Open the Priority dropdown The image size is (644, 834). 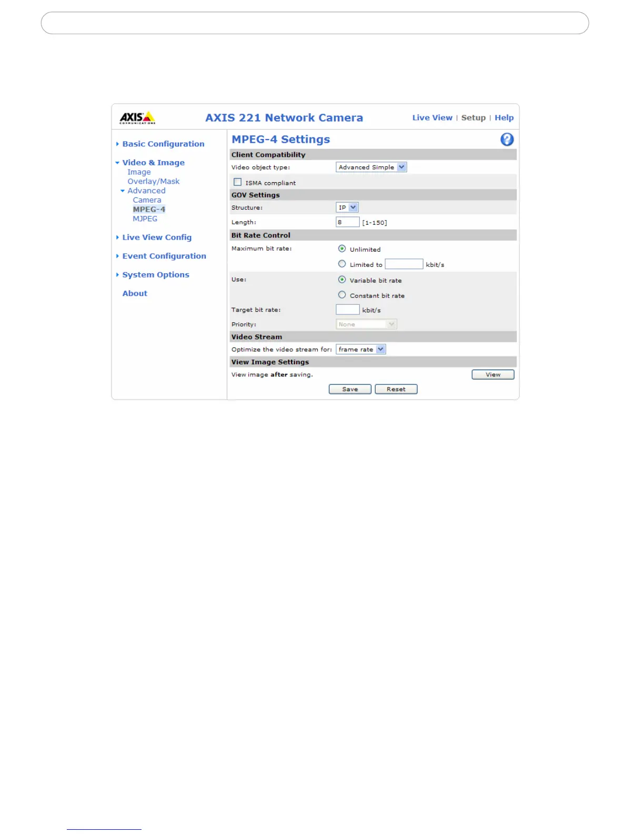366,324
